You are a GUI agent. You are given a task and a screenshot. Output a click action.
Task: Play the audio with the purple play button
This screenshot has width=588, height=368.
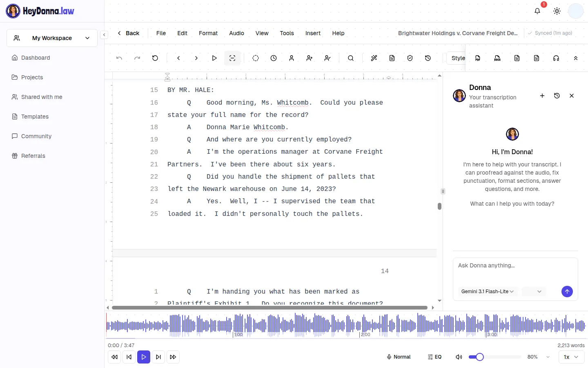tap(144, 357)
